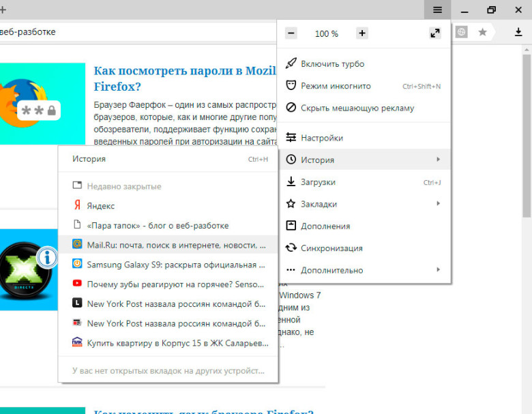
Task: Click the ad-blocking crossed circle icon
Action: (x=291, y=108)
